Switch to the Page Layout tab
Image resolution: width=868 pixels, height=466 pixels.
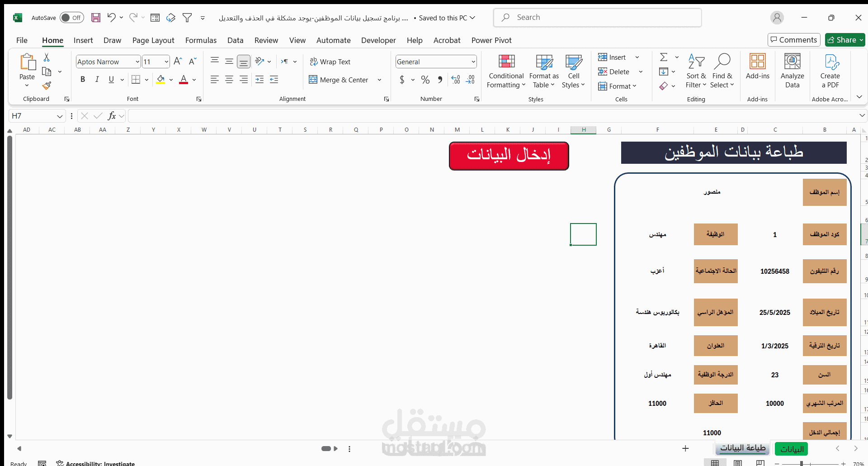(153, 40)
